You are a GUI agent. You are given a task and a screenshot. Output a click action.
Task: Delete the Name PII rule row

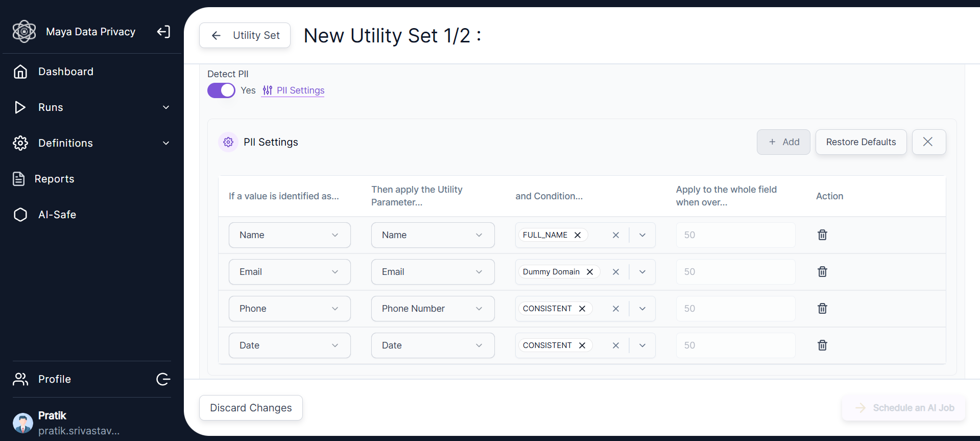[822, 235]
